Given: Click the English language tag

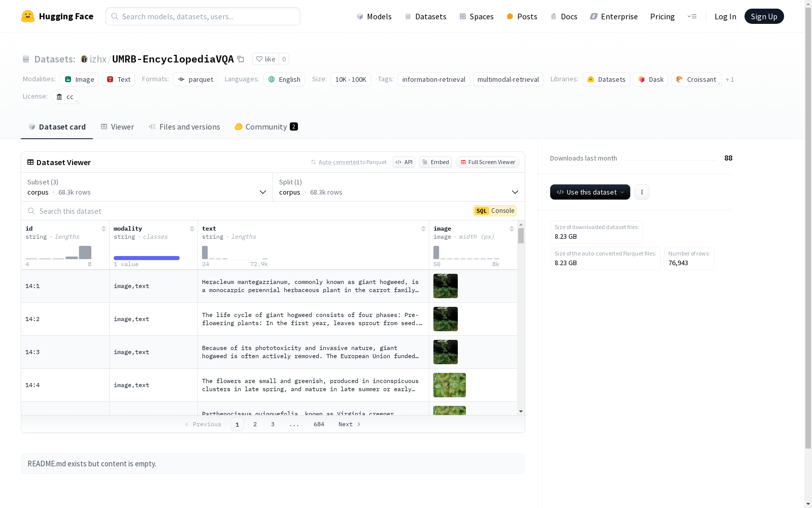Looking at the screenshot, I should pos(284,79).
